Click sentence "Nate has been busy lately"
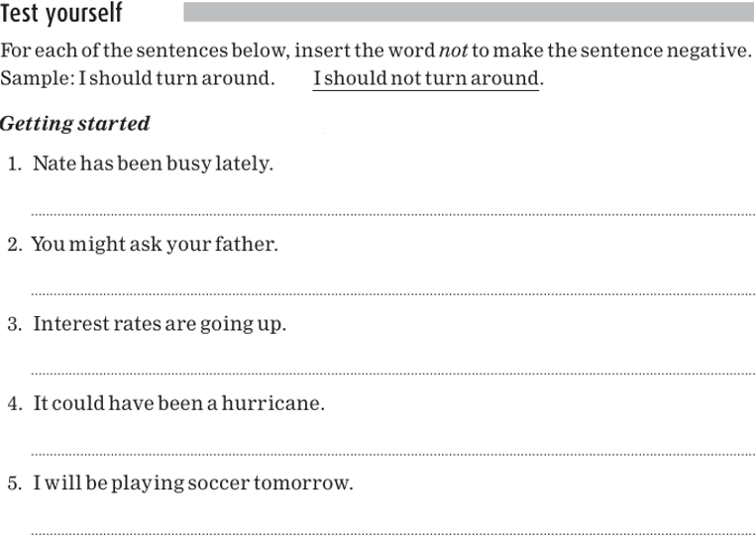The height and width of the screenshot is (537, 756). [153, 163]
